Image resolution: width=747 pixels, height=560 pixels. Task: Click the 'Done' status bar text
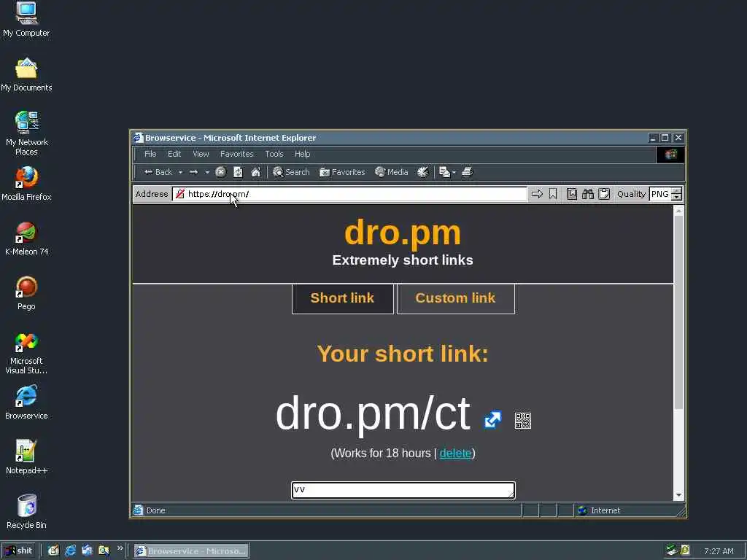click(x=156, y=510)
